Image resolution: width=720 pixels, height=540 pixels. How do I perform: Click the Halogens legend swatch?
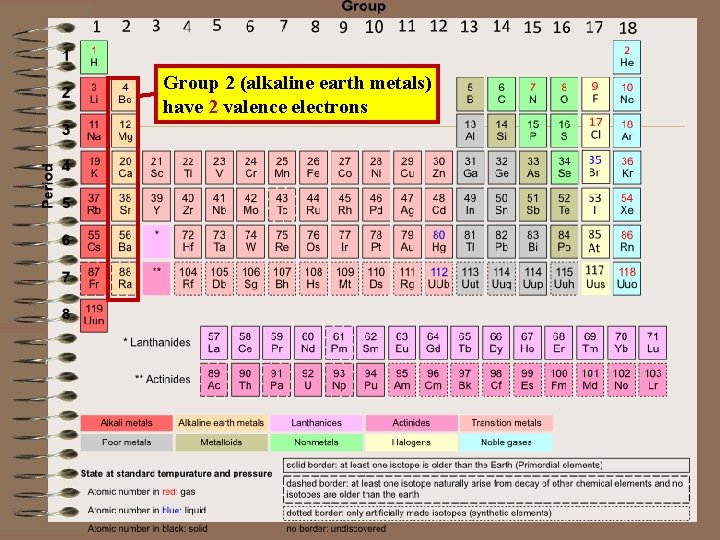411,443
